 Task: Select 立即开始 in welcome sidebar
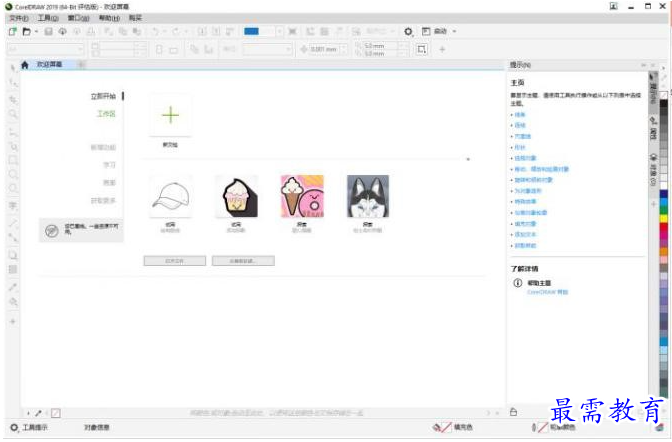click(x=103, y=96)
